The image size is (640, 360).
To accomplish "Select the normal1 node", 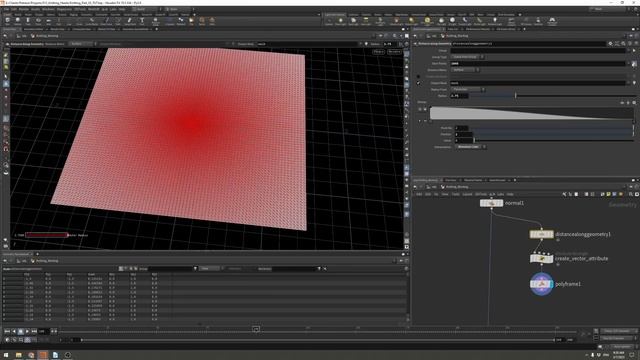I will pos(491,203).
